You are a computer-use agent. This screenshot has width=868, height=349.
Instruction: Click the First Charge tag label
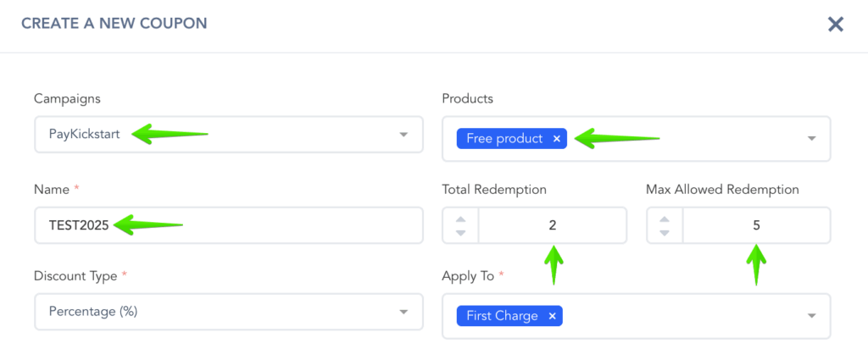tap(501, 316)
